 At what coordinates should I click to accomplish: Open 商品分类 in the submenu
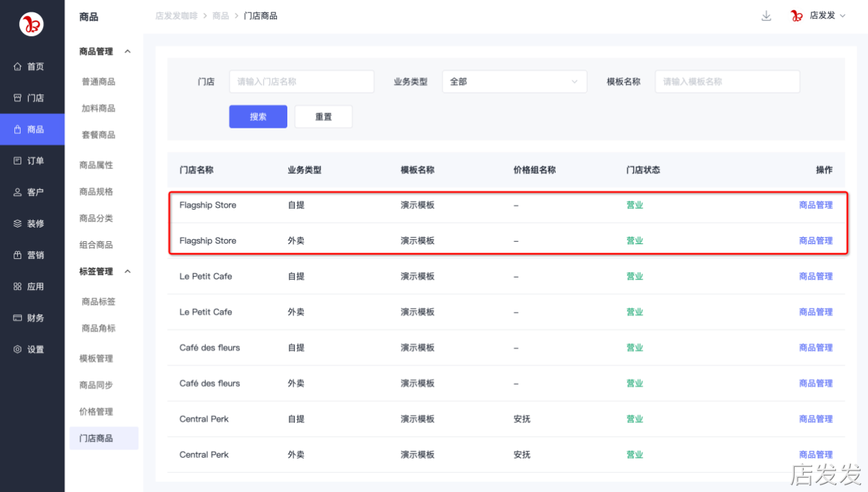tap(96, 218)
